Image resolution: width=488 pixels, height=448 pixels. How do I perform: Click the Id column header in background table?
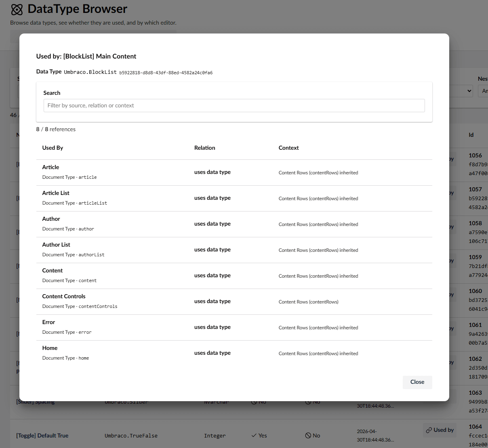[x=471, y=135]
